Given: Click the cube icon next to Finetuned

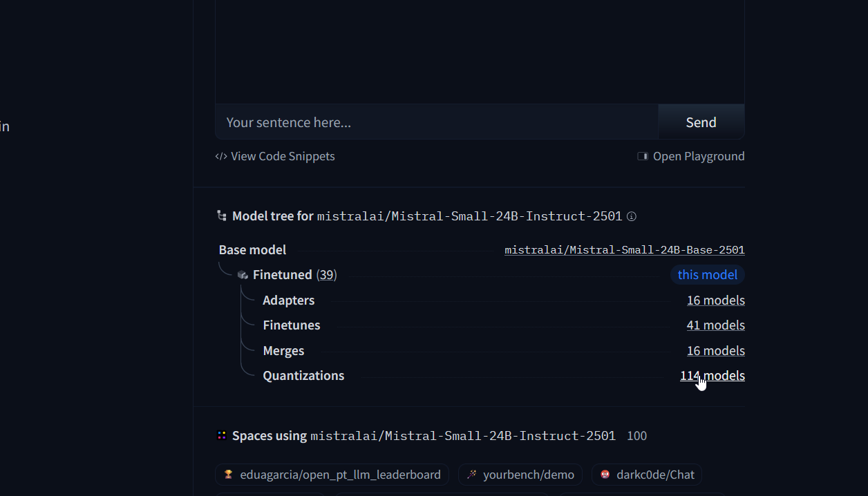Looking at the screenshot, I should point(243,275).
